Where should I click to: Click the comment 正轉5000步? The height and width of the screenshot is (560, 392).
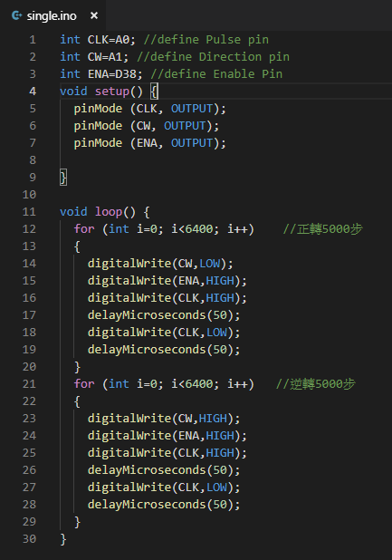click(323, 229)
